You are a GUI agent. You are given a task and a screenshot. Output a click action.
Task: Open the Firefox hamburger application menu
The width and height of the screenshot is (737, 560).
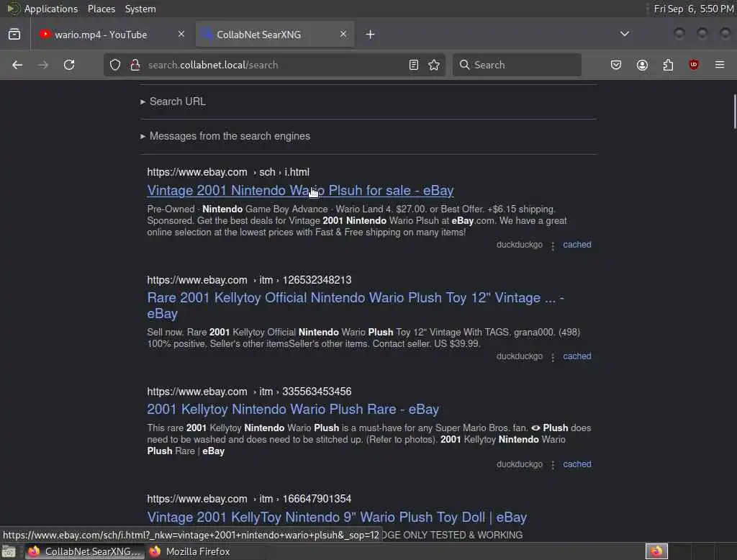720,65
